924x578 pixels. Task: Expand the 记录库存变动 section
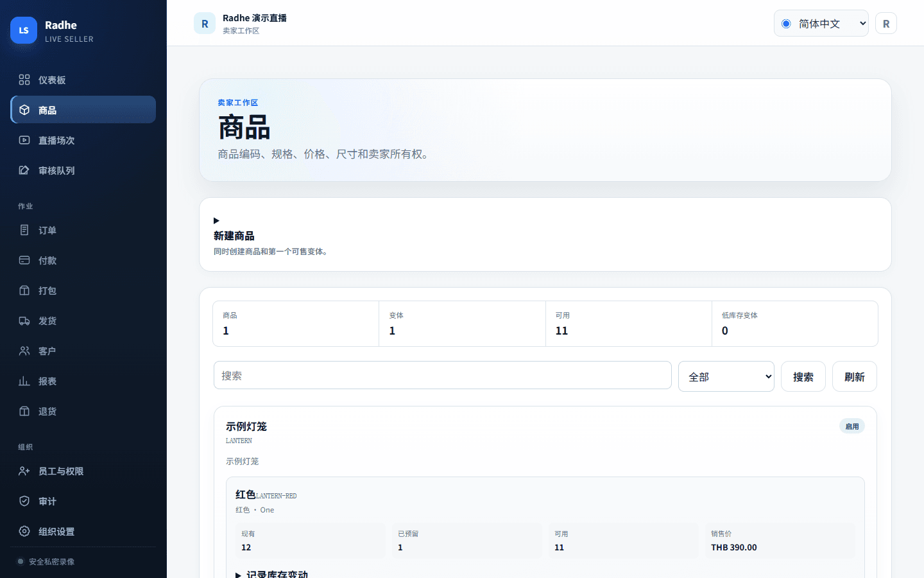click(x=271, y=575)
